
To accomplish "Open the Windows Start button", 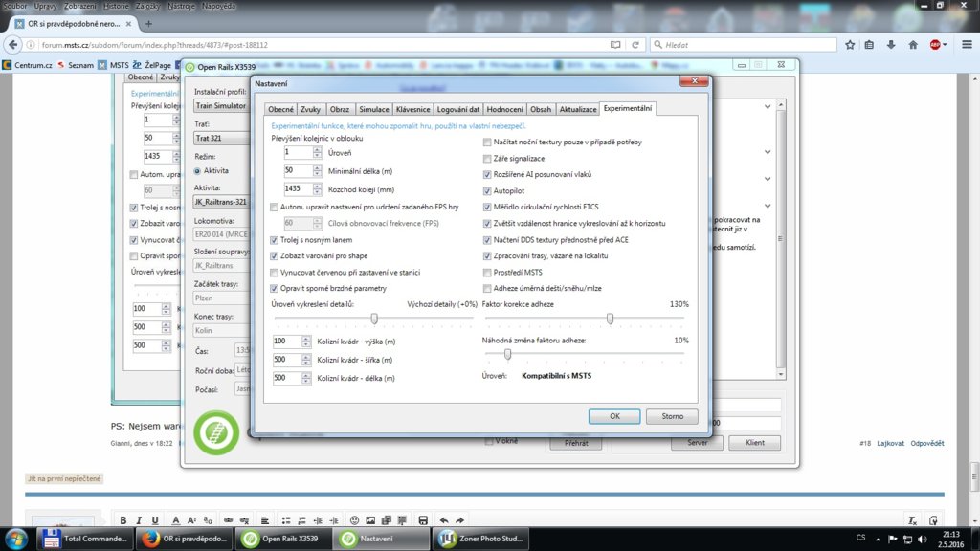I will coord(16,539).
